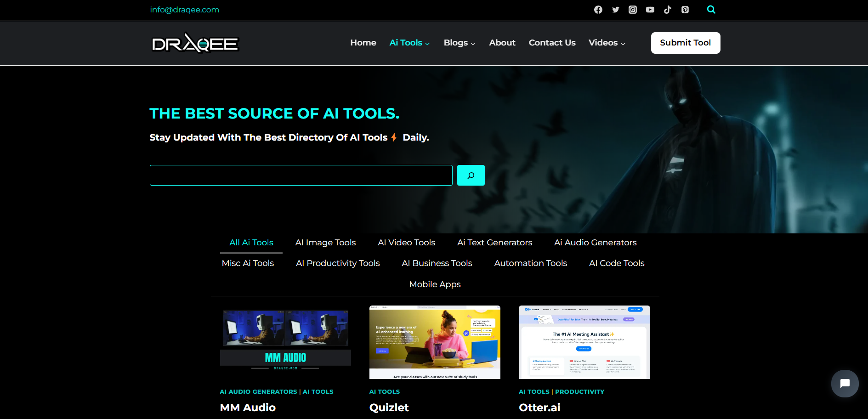Click the cyan search submit button
Image resolution: width=868 pixels, height=419 pixels.
[x=471, y=176]
